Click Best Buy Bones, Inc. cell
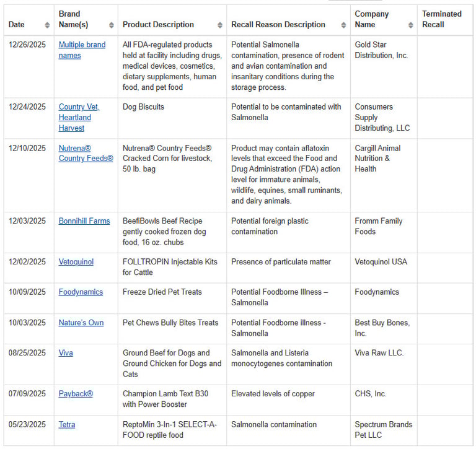Image resolution: width=476 pixels, height=449 pixels. pos(382,328)
